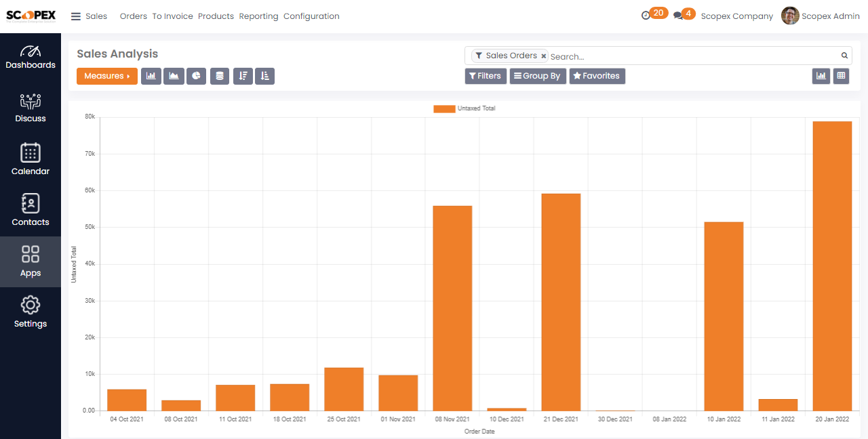This screenshot has height=439, width=868.
Task: Open the Measures dropdown
Action: coord(106,77)
